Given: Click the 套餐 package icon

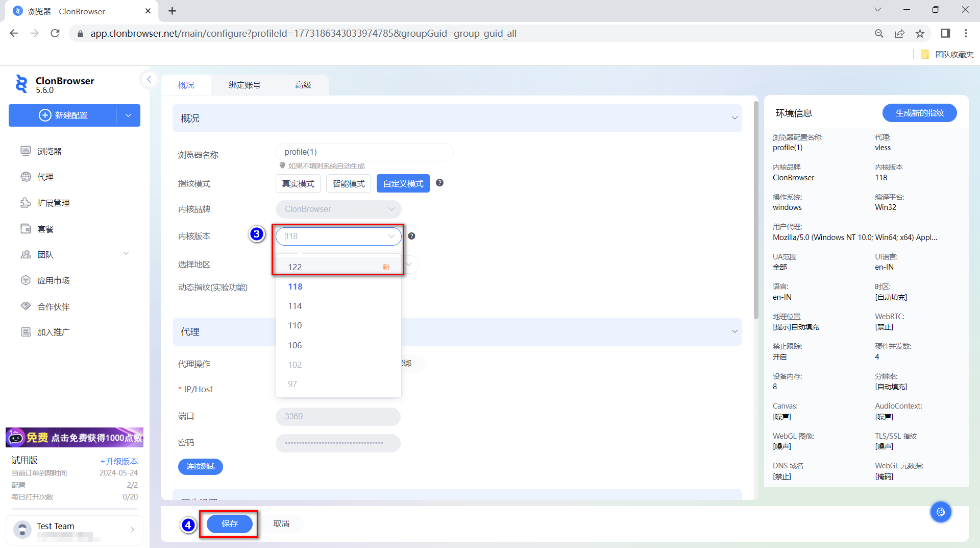Looking at the screenshot, I should pos(26,229).
